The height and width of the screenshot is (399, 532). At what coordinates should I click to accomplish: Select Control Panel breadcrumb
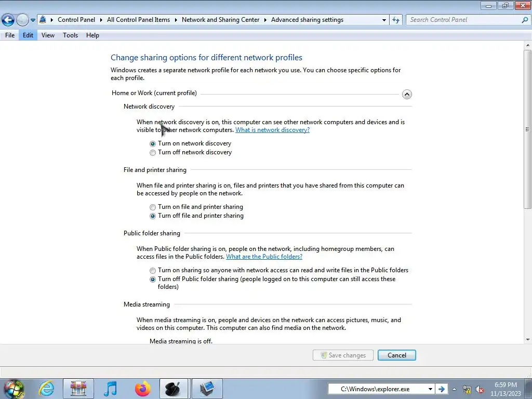(76, 20)
